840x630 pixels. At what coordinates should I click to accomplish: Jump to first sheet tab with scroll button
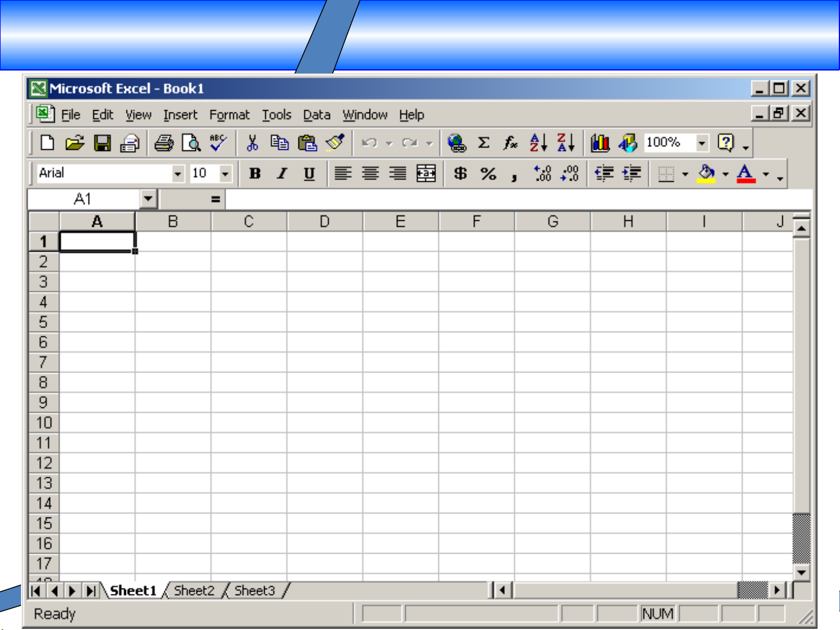[36, 591]
